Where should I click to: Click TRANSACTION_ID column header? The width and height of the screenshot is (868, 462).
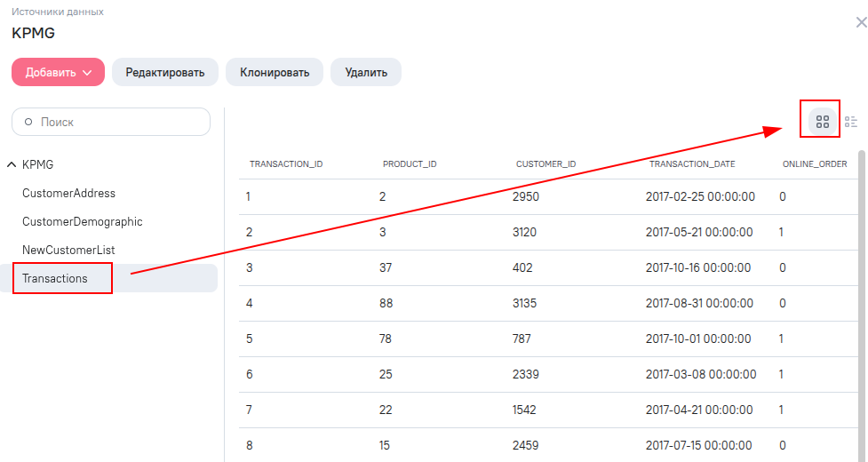click(x=286, y=163)
